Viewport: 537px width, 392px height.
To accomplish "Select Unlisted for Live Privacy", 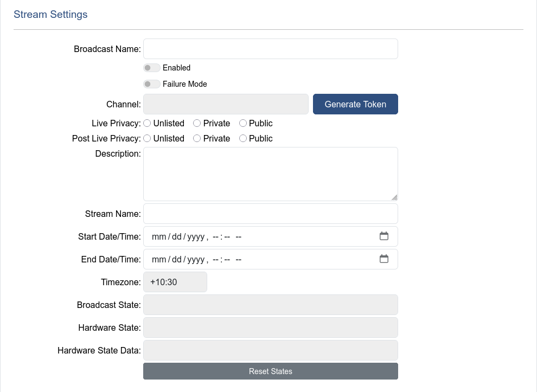I will click(x=147, y=124).
